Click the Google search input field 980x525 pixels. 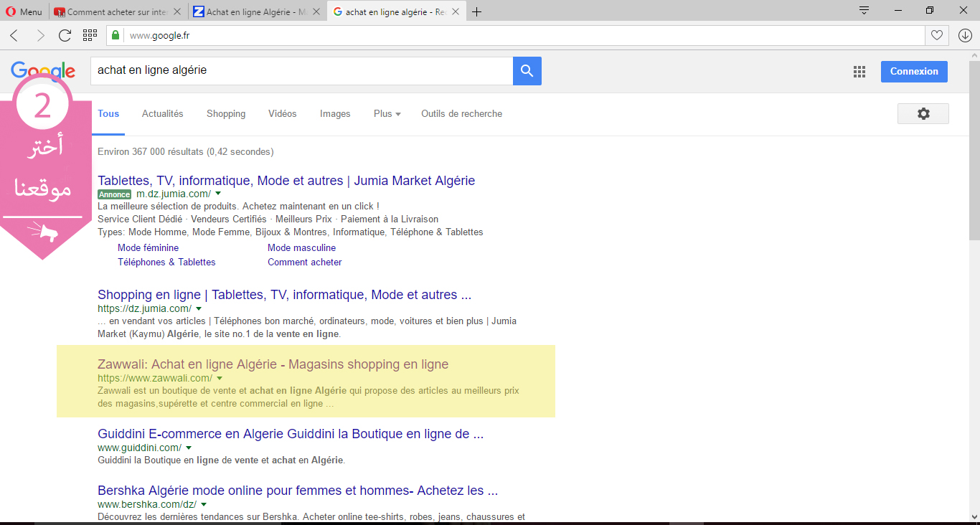click(301, 71)
